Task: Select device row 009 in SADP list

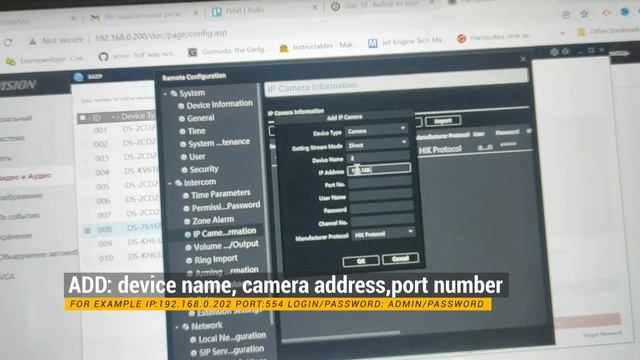Action: 122,243
